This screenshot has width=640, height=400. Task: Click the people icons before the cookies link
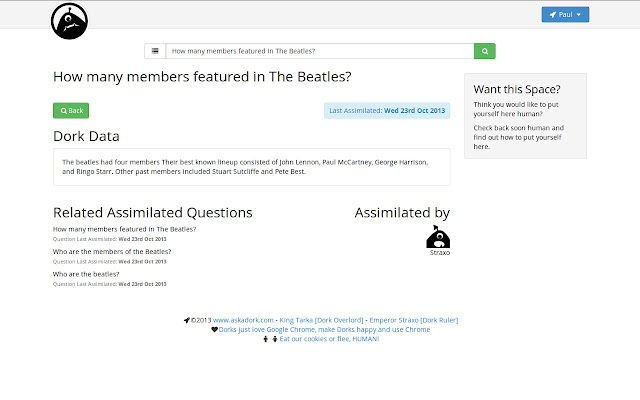270,339
